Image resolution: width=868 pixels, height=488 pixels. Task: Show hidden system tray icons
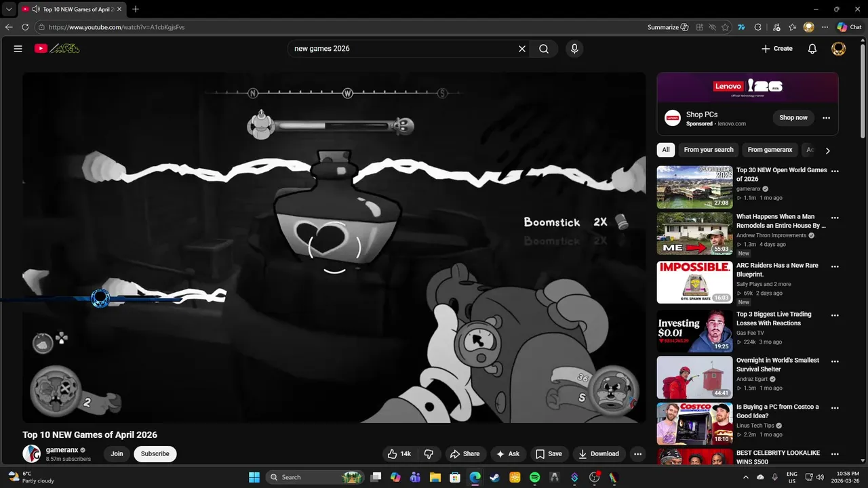pos(746,477)
